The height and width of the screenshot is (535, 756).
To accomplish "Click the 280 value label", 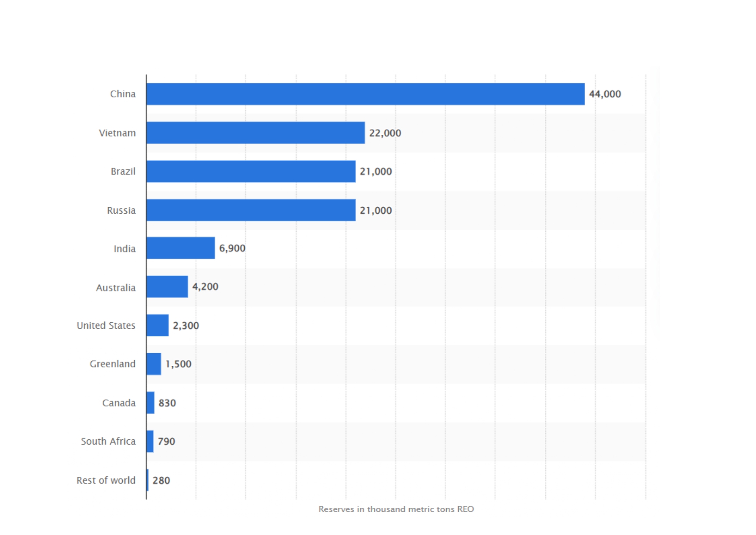I will (x=161, y=480).
